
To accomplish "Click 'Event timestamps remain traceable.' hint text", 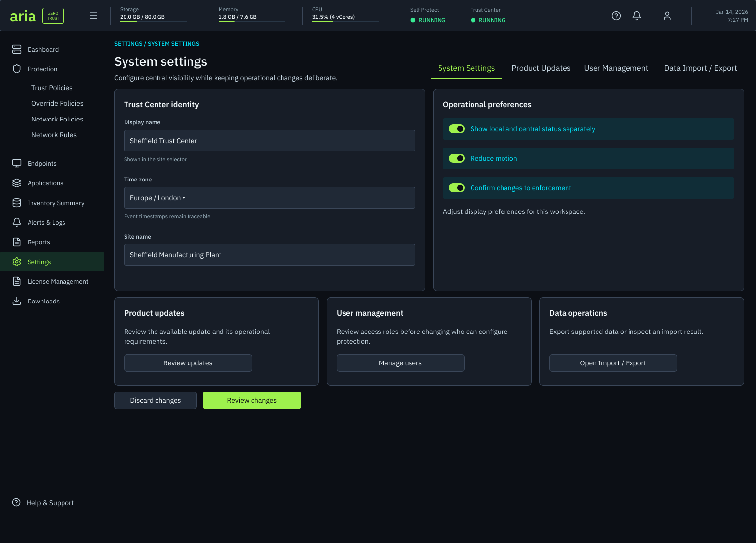I will point(168,216).
